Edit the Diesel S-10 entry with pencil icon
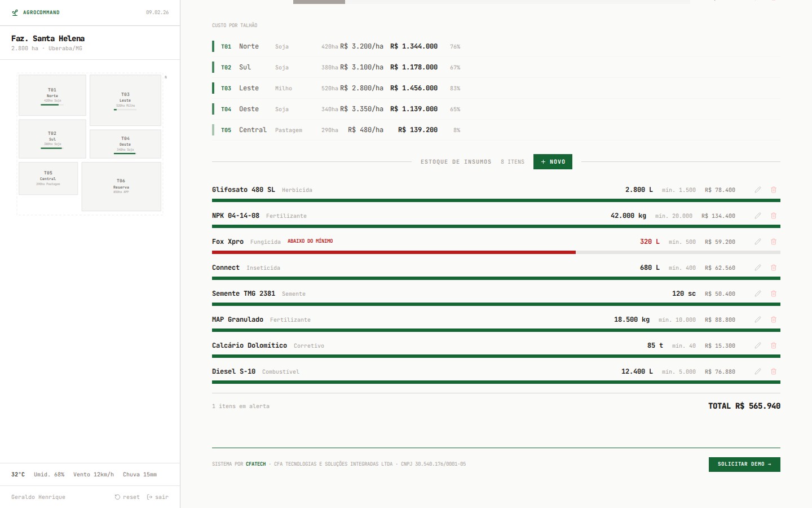812x508 pixels. (758, 371)
